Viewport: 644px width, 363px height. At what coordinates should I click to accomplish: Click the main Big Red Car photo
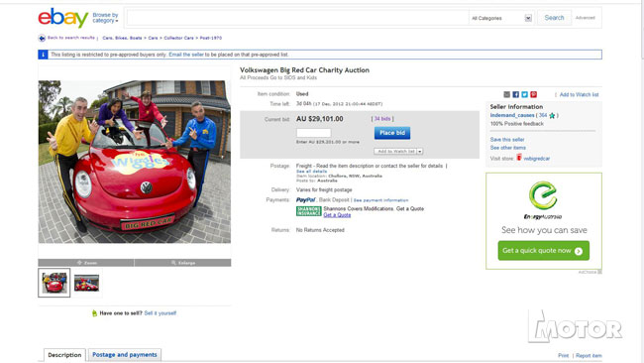[135, 162]
